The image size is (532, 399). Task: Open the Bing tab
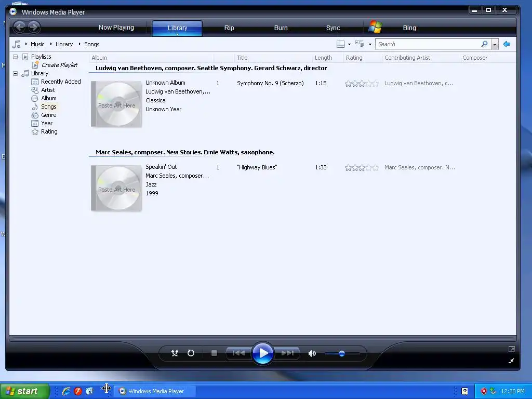(409, 28)
